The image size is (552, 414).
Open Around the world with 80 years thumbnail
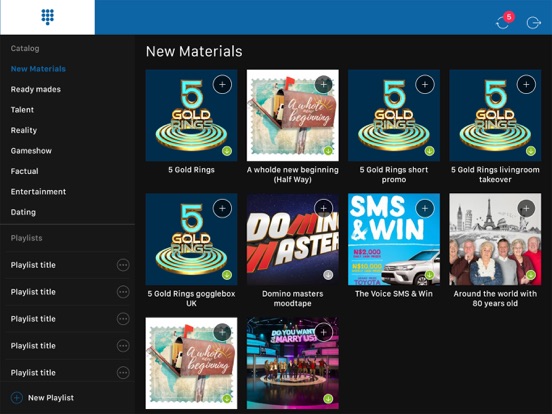pos(495,239)
